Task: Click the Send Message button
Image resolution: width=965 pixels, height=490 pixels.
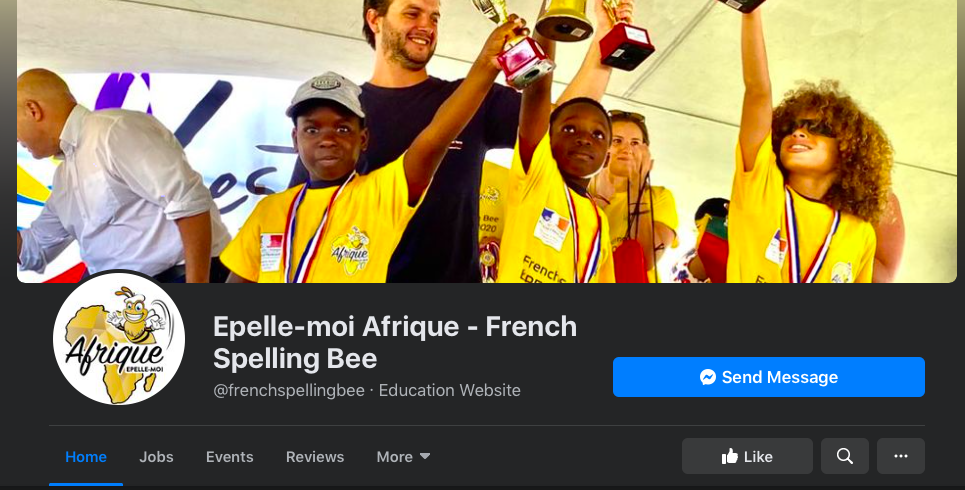Action: tap(769, 377)
